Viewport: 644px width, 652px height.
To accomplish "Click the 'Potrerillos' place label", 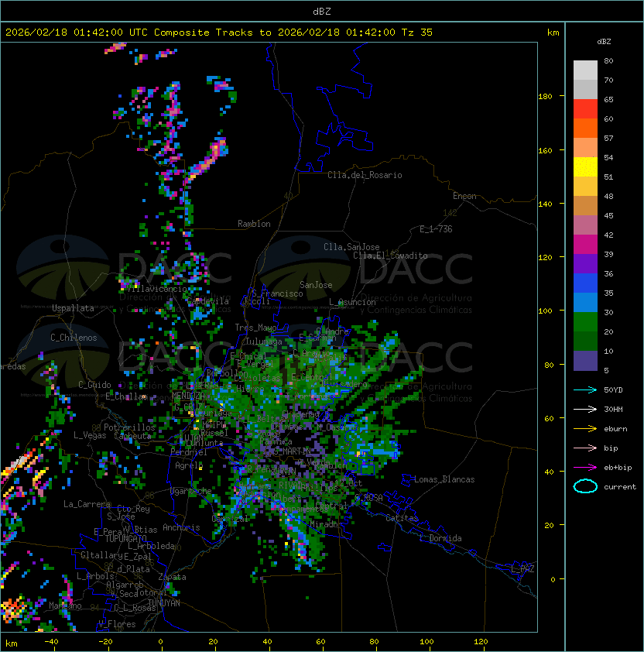I will (x=129, y=427).
